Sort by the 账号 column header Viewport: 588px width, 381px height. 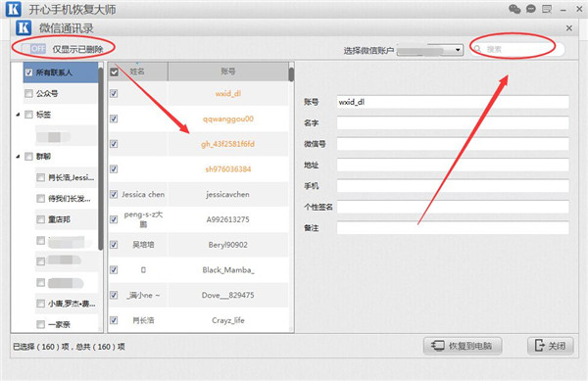[x=228, y=71]
